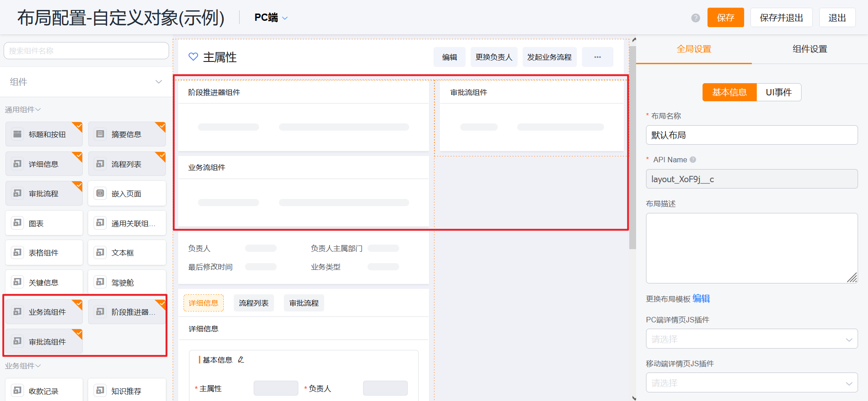868x401 pixels.
Task: Click the 知识推荐 component icon
Action: click(x=100, y=391)
